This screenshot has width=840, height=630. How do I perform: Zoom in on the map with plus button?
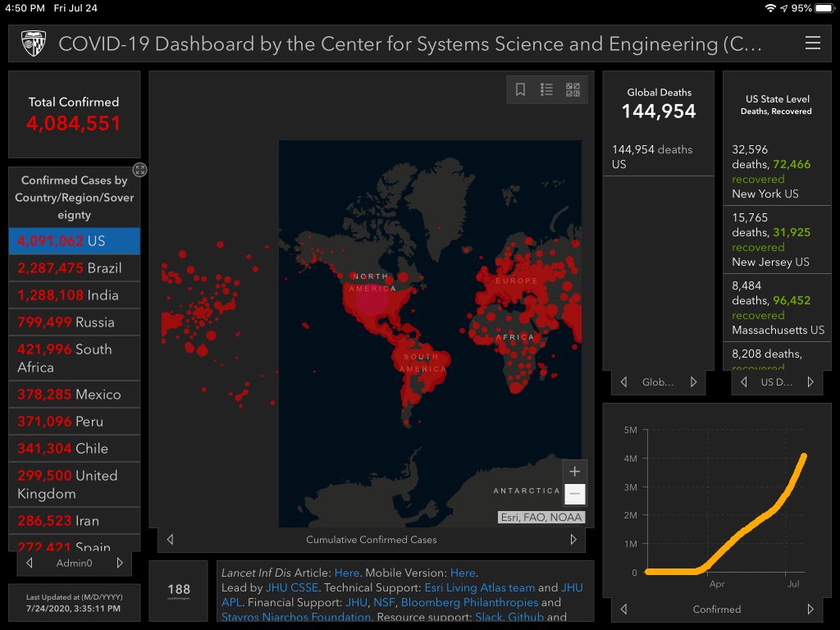574,472
